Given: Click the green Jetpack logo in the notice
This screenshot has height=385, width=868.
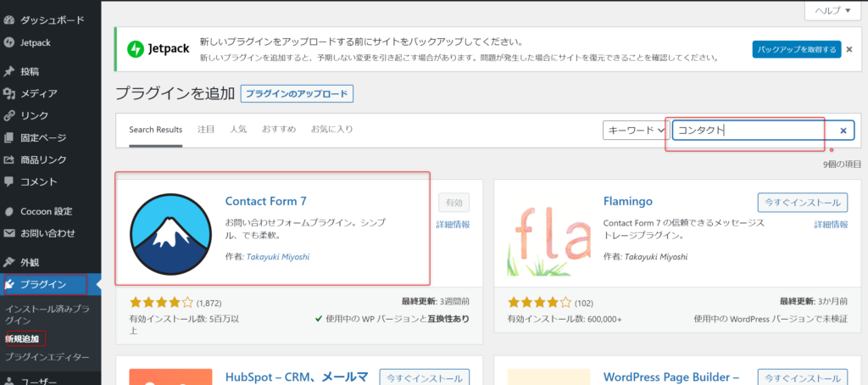Looking at the screenshot, I should 135,48.
